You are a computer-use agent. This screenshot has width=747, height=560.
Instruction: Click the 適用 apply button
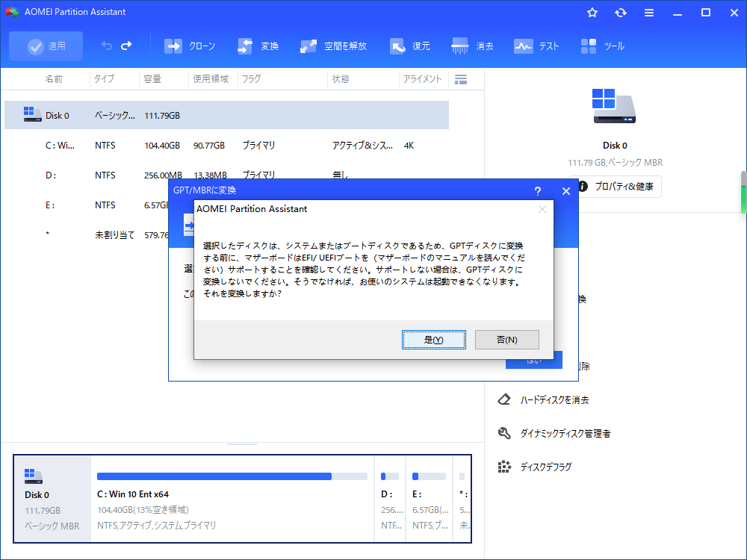coord(46,46)
